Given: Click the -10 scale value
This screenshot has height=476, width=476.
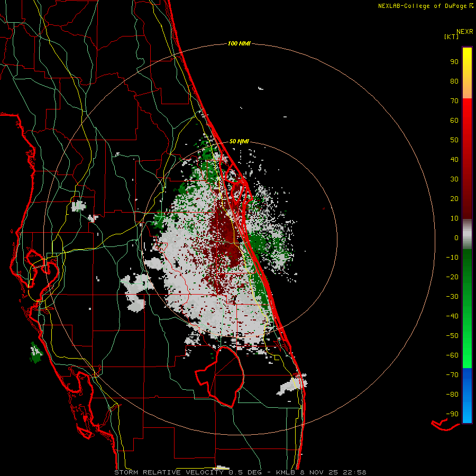Looking at the screenshot, I should coord(452,258).
